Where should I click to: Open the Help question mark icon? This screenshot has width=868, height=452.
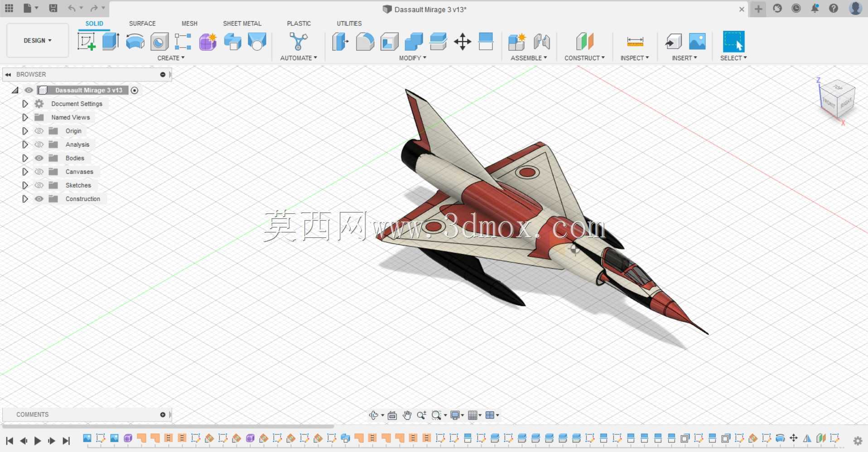coord(834,8)
